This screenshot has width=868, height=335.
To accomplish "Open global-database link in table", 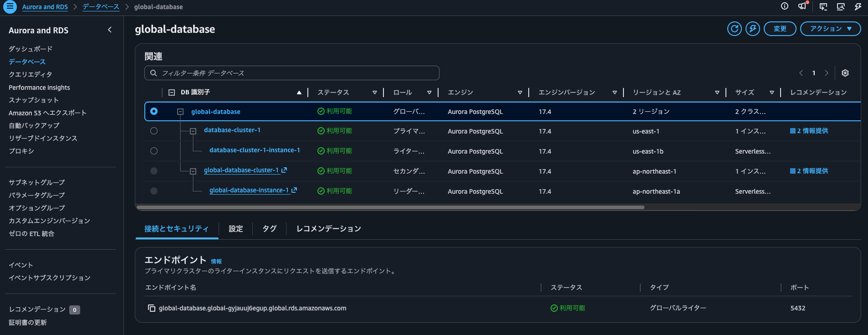I will pos(216,112).
